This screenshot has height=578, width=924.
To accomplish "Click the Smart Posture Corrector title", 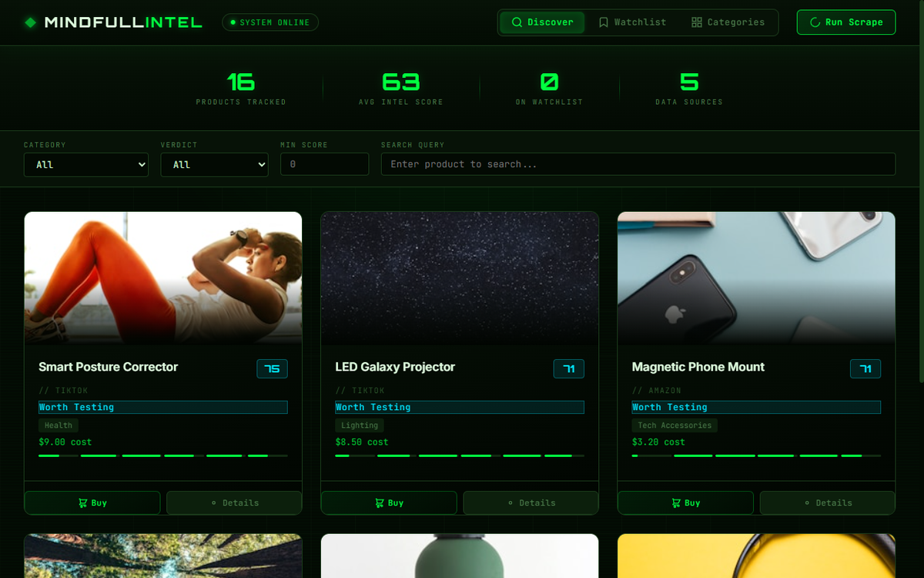I will point(108,367).
